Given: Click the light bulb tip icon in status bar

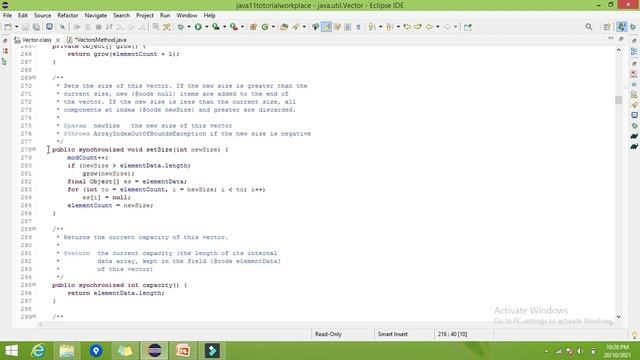Looking at the screenshot, I should pyautogui.click(x=634, y=335).
